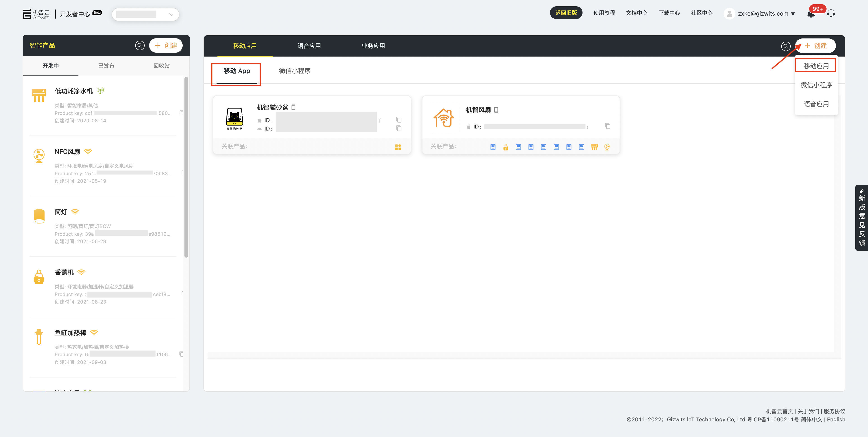Click the product list scrollbar
This screenshot has width=868, height=437.
point(186,167)
